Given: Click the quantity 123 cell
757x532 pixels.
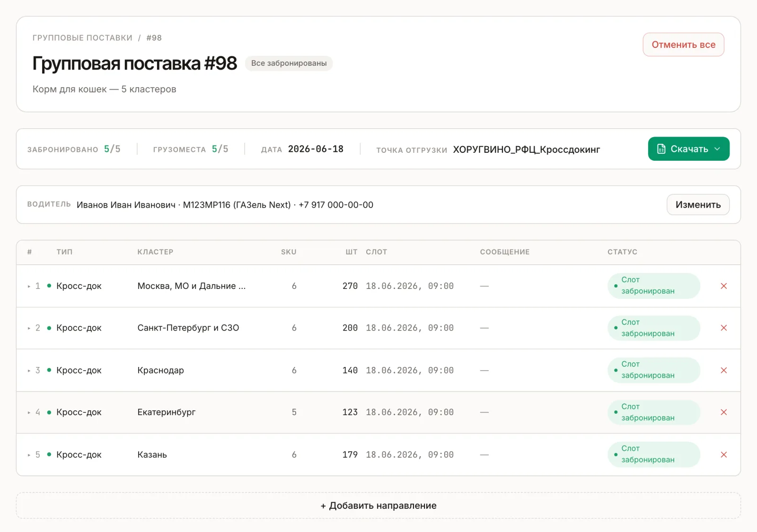Looking at the screenshot, I should [x=350, y=412].
